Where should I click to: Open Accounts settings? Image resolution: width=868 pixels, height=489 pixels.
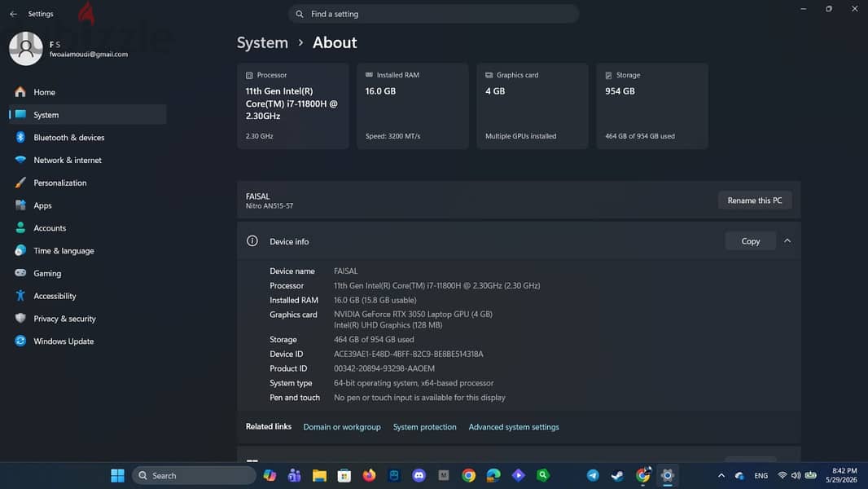click(87, 228)
